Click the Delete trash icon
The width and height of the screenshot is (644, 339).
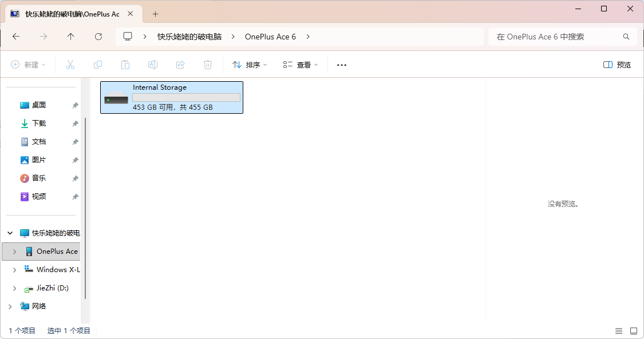point(208,65)
